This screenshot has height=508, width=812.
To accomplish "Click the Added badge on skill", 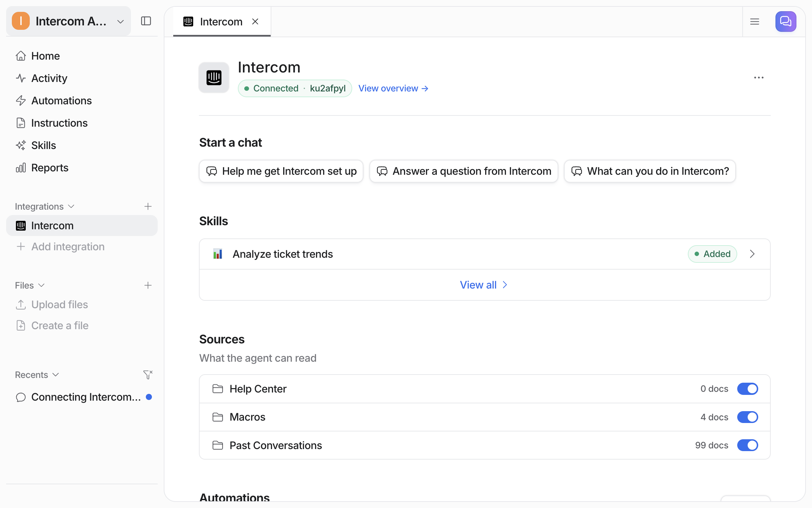I will pos(713,254).
